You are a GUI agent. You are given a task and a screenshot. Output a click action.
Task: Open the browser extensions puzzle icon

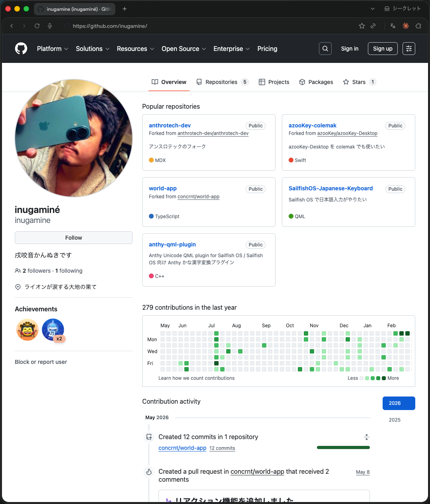(418, 26)
